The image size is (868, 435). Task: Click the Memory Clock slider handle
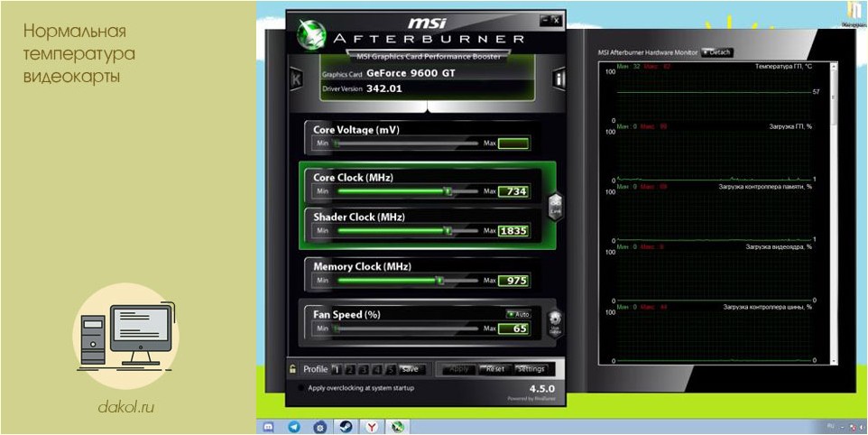tap(440, 281)
